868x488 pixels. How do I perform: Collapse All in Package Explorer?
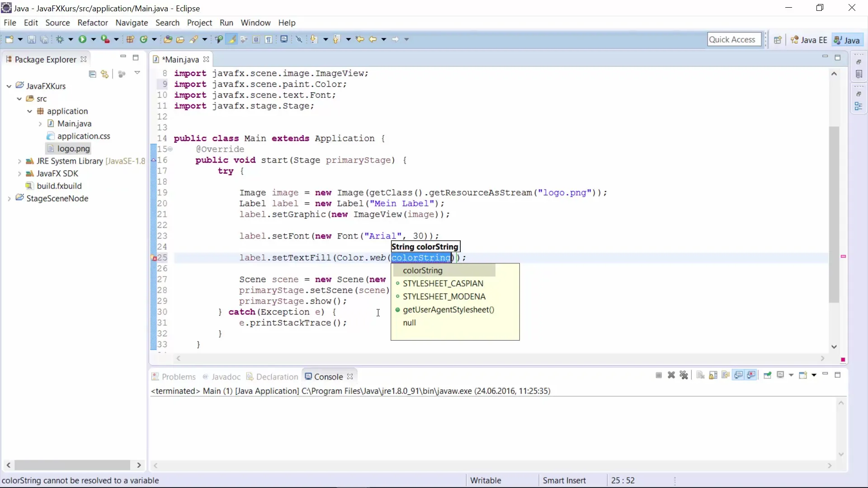click(x=93, y=74)
